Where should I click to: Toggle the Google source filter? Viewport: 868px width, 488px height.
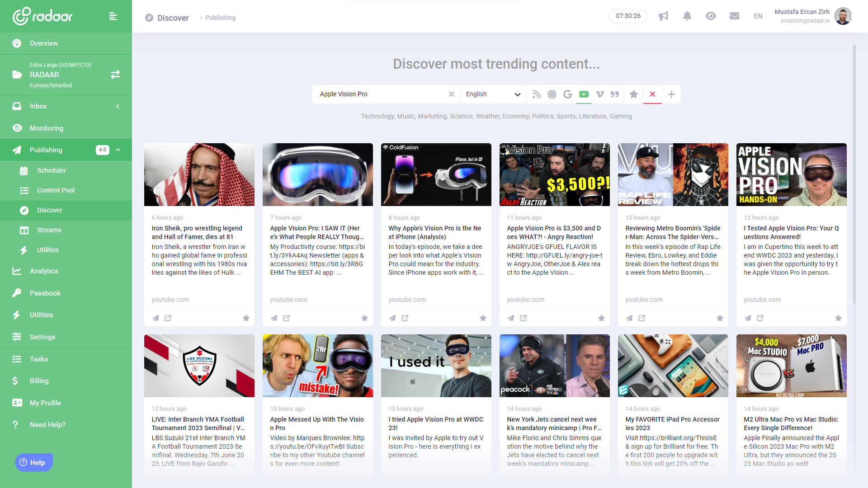[568, 94]
